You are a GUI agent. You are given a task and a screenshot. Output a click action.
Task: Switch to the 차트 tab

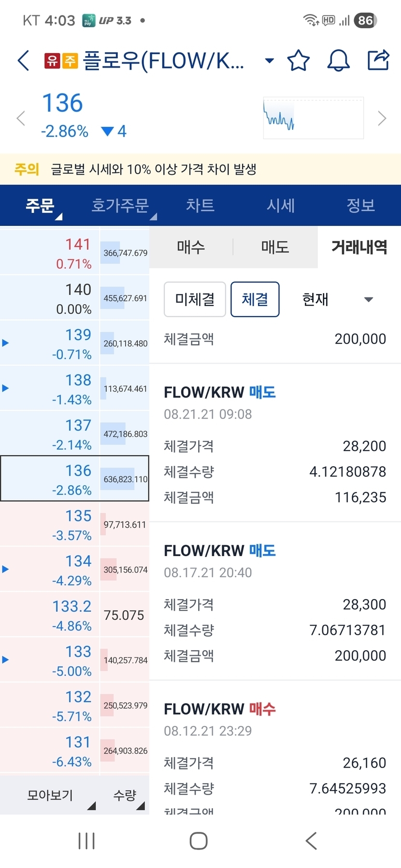200,205
